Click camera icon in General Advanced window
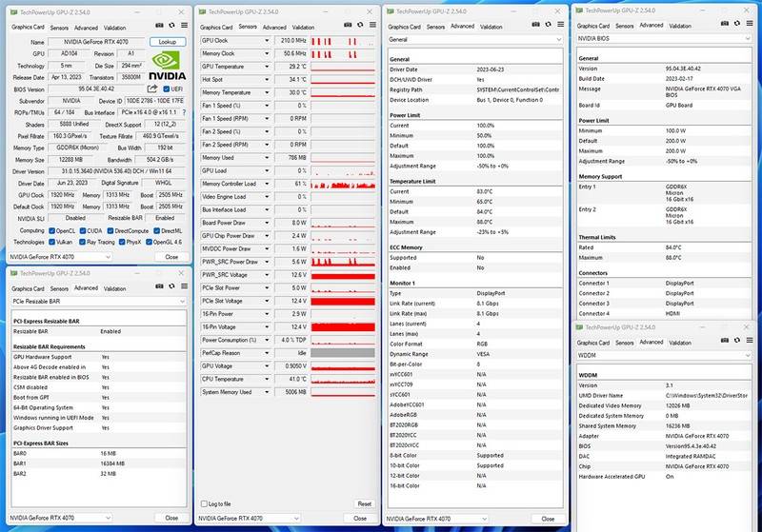The width and height of the screenshot is (762, 532). [533, 27]
